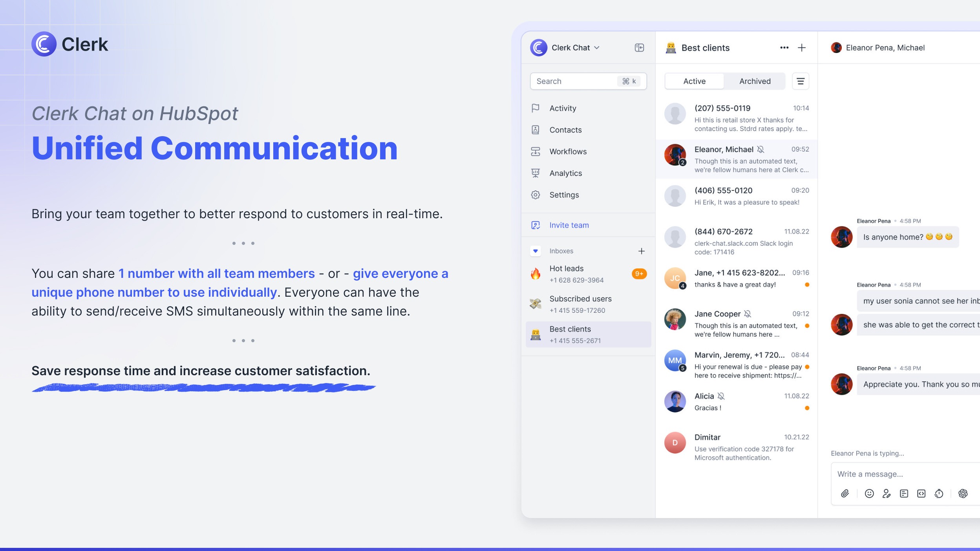Collapse the Inboxes section arrow
The height and width of the screenshot is (551, 980).
coord(535,251)
